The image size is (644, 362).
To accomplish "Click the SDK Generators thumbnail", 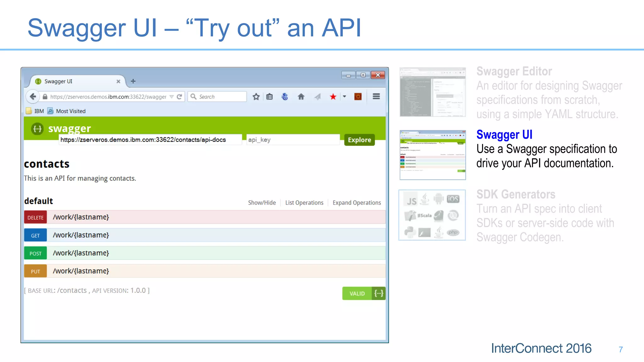I will point(432,215).
